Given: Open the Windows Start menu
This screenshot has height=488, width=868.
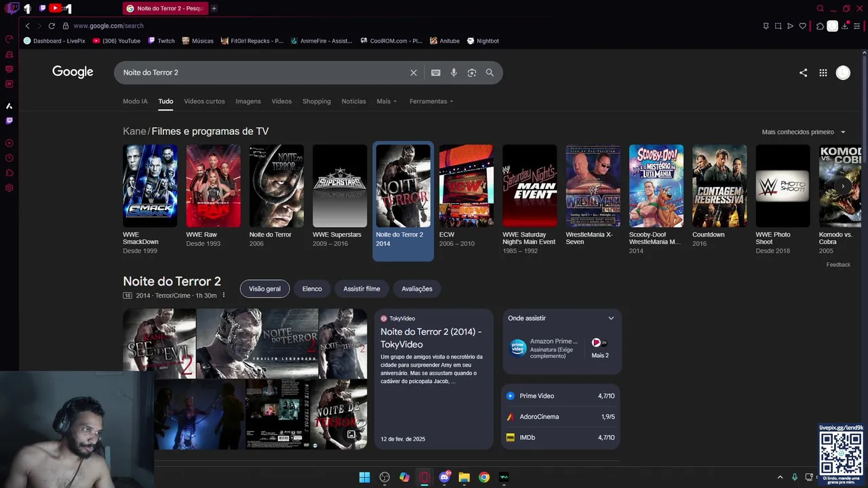Looking at the screenshot, I should pyautogui.click(x=364, y=477).
